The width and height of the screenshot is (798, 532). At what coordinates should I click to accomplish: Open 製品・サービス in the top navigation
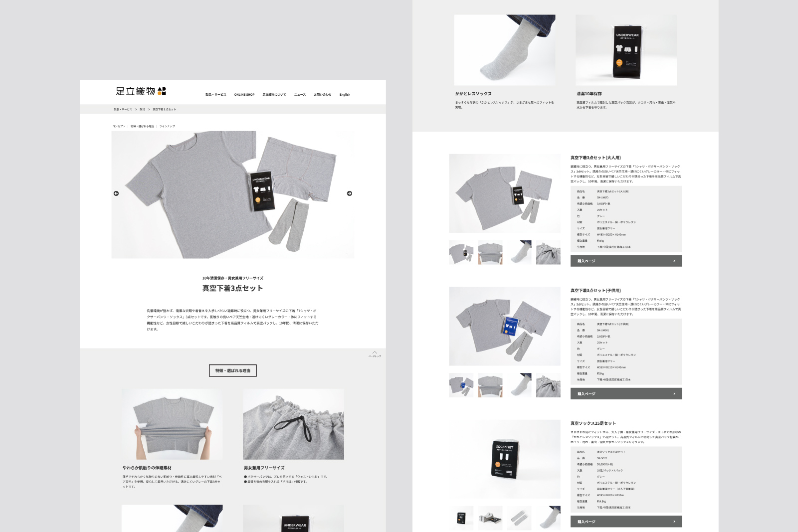[x=216, y=95]
